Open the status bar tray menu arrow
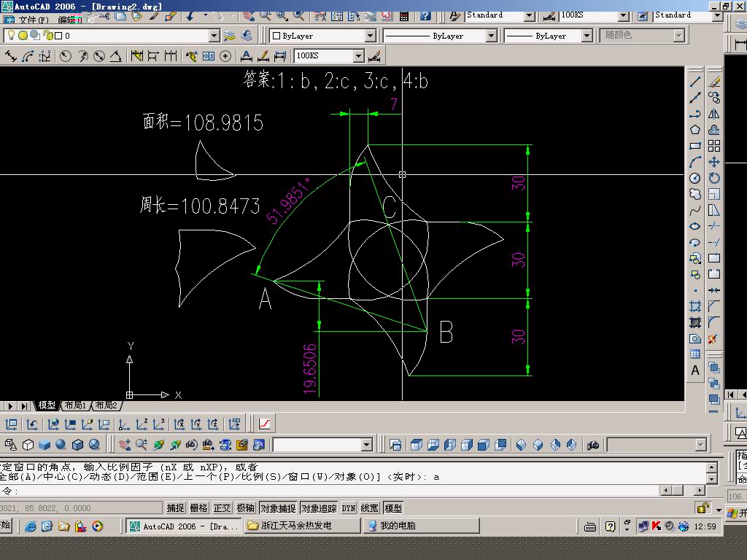The image size is (747, 560). 719,510
